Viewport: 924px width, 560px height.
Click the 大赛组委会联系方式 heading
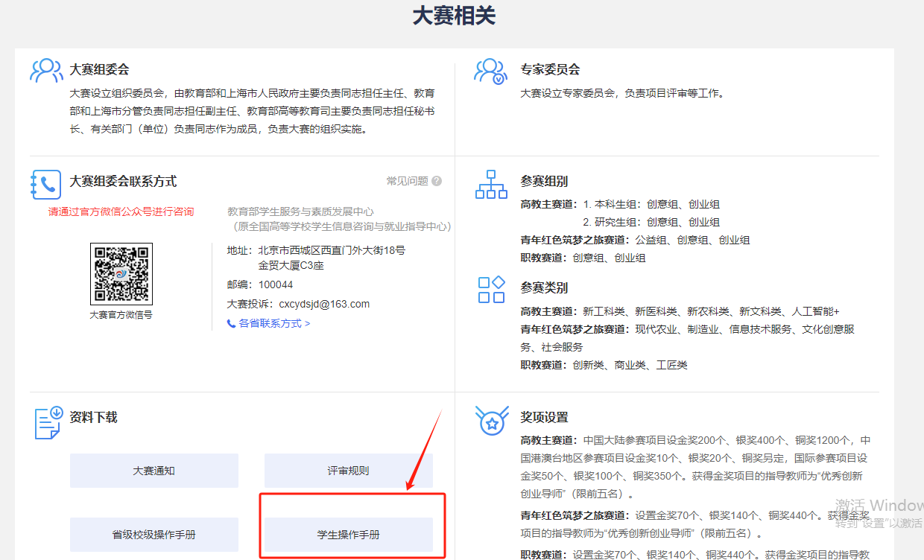point(123,182)
